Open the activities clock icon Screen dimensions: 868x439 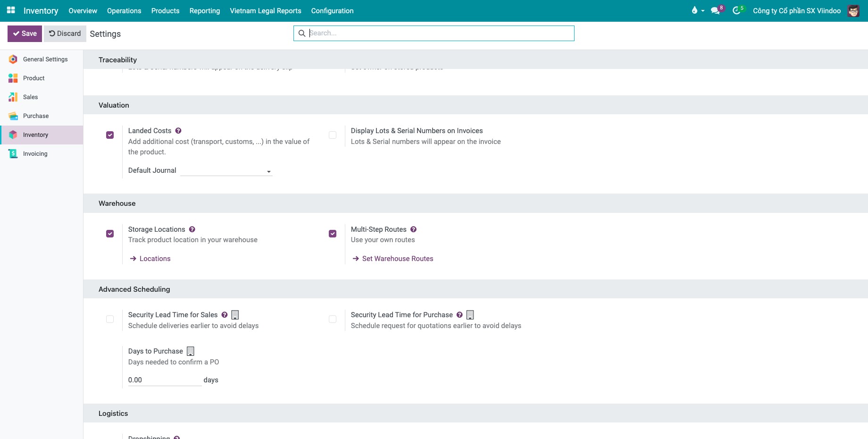[736, 10]
